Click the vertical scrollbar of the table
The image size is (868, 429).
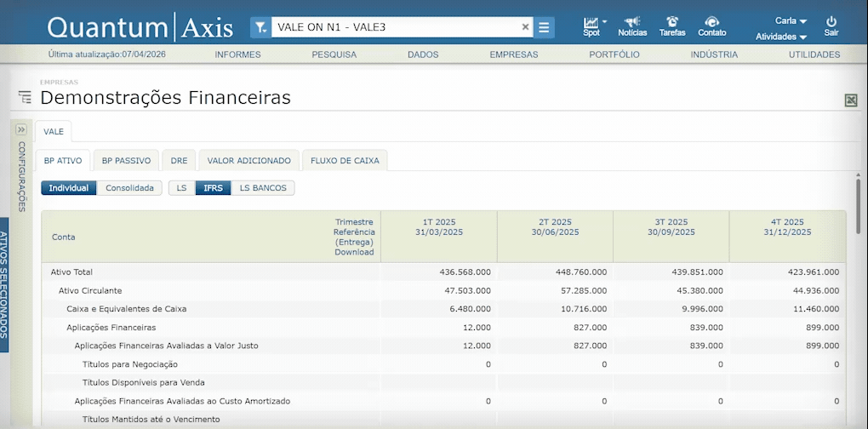tap(856, 204)
